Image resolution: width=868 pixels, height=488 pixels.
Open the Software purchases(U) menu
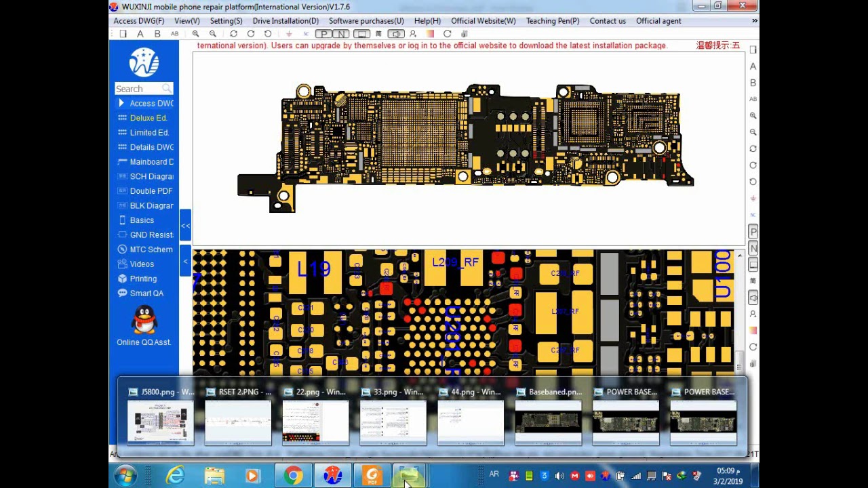(x=366, y=21)
